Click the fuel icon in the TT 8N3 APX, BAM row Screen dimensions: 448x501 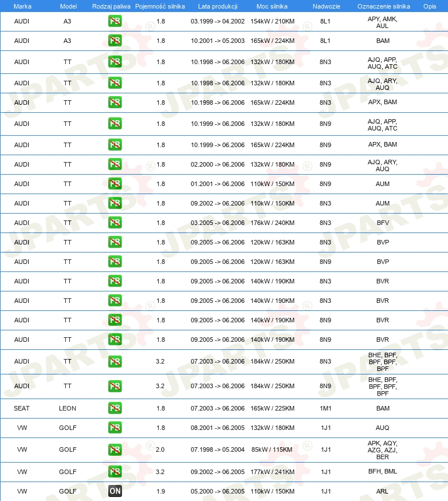115,102
